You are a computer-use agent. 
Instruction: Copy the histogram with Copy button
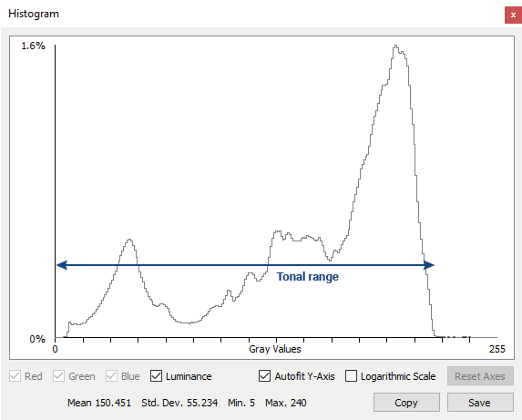point(406,403)
